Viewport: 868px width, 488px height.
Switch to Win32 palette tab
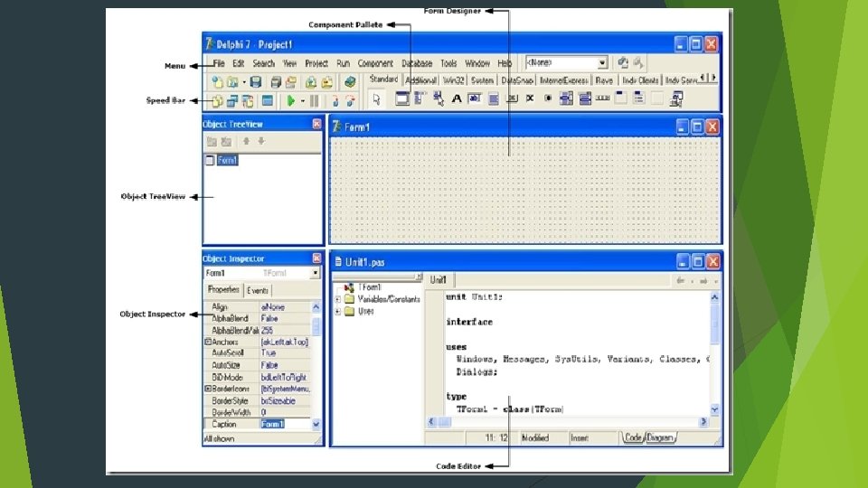453,80
